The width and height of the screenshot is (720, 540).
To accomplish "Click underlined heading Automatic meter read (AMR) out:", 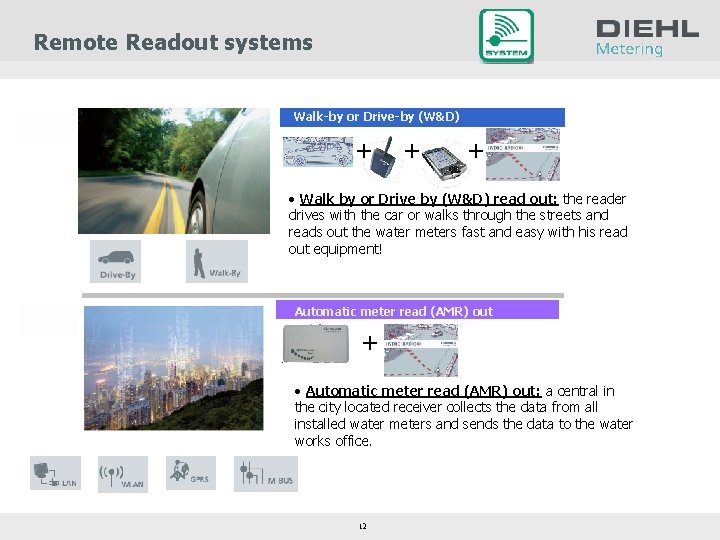I will point(423,391).
